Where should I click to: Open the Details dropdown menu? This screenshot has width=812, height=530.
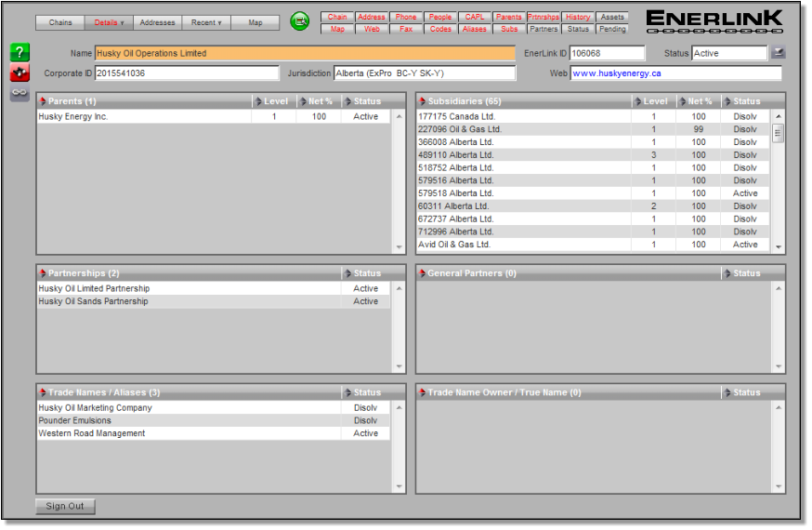coord(109,22)
